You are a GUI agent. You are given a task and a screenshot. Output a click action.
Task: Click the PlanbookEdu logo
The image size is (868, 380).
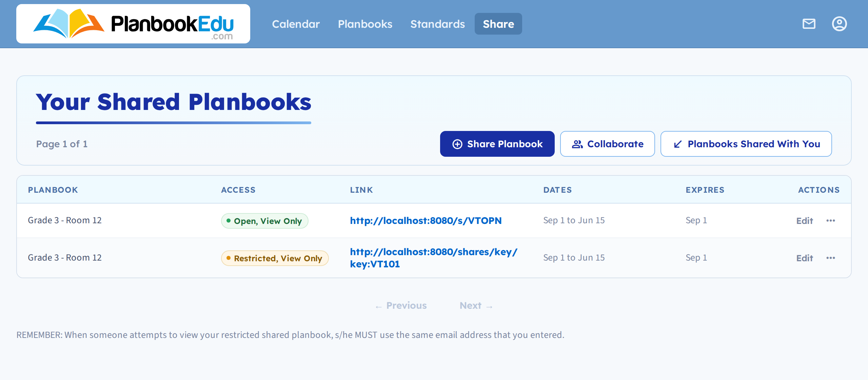[x=133, y=24]
